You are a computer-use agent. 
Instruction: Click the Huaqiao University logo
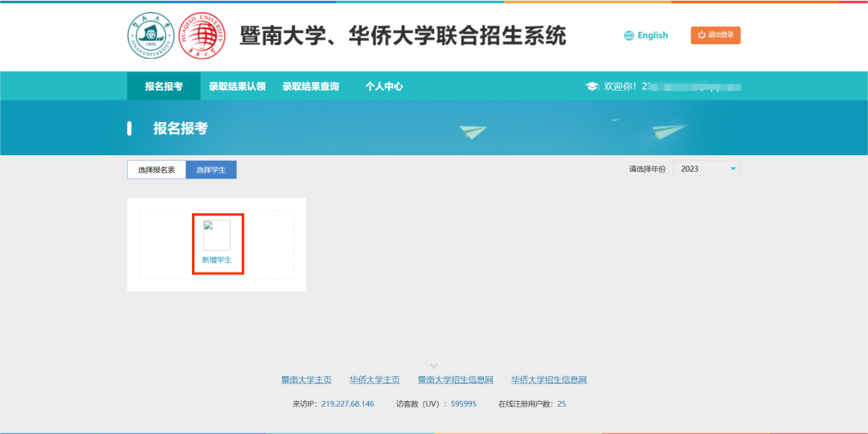[202, 35]
